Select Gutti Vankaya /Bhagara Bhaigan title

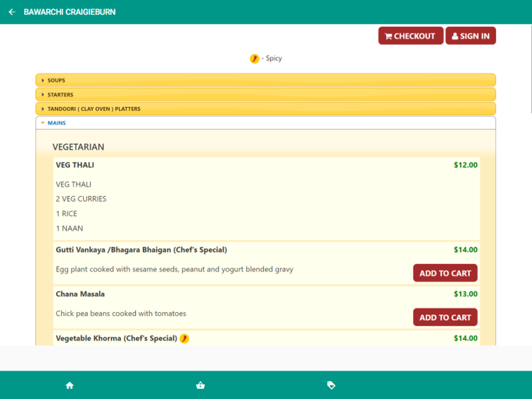pyautogui.click(x=142, y=250)
